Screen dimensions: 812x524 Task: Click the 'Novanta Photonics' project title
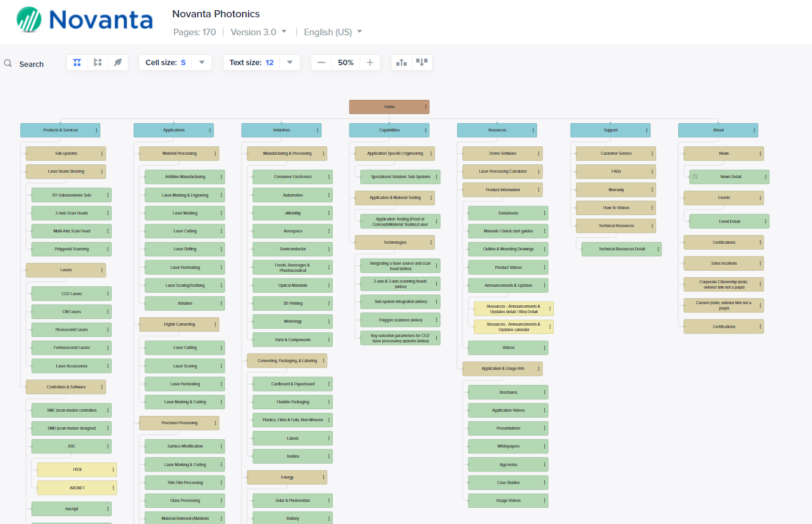pos(216,14)
